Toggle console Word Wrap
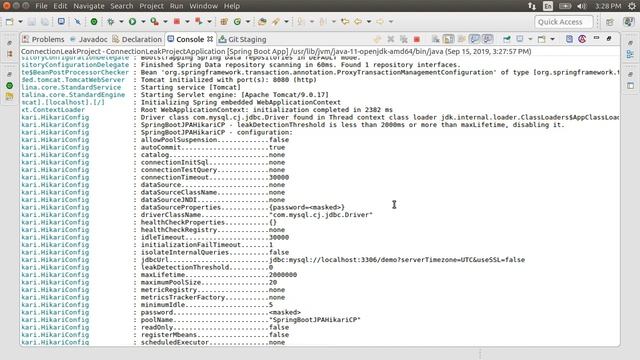This screenshot has height=360, width=640. coord(462,39)
